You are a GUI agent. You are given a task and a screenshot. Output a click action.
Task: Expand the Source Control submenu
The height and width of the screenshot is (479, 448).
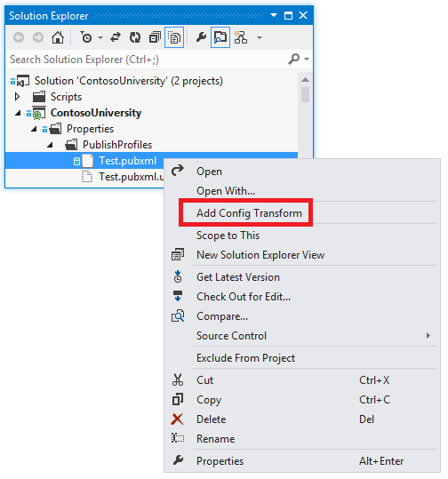tap(302, 336)
